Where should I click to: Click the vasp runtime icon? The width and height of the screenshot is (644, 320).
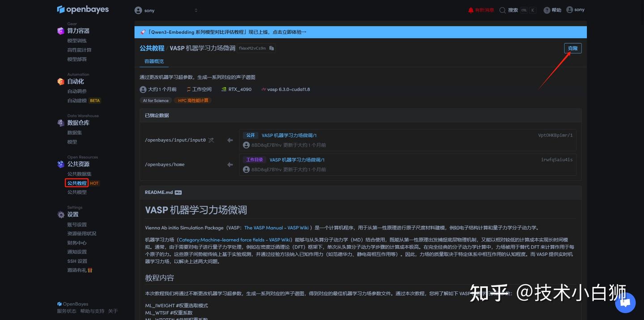pos(263,89)
